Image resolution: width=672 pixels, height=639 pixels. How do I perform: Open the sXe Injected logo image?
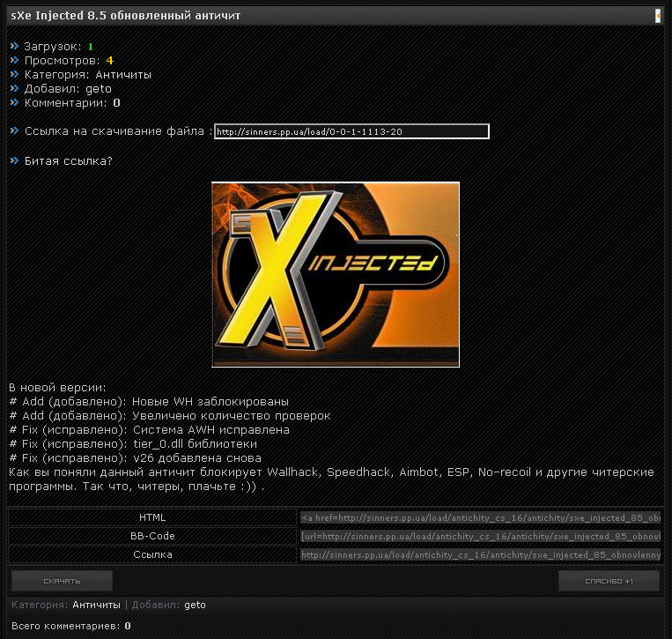[x=336, y=274]
